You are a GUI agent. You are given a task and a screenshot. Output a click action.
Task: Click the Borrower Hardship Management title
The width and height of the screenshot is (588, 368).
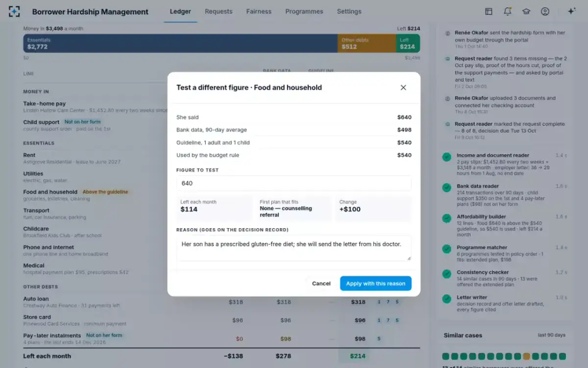click(90, 11)
